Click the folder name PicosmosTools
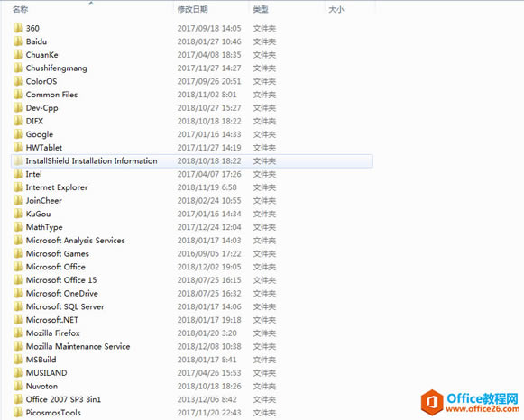524x420 pixels. click(x=53, y=413)
